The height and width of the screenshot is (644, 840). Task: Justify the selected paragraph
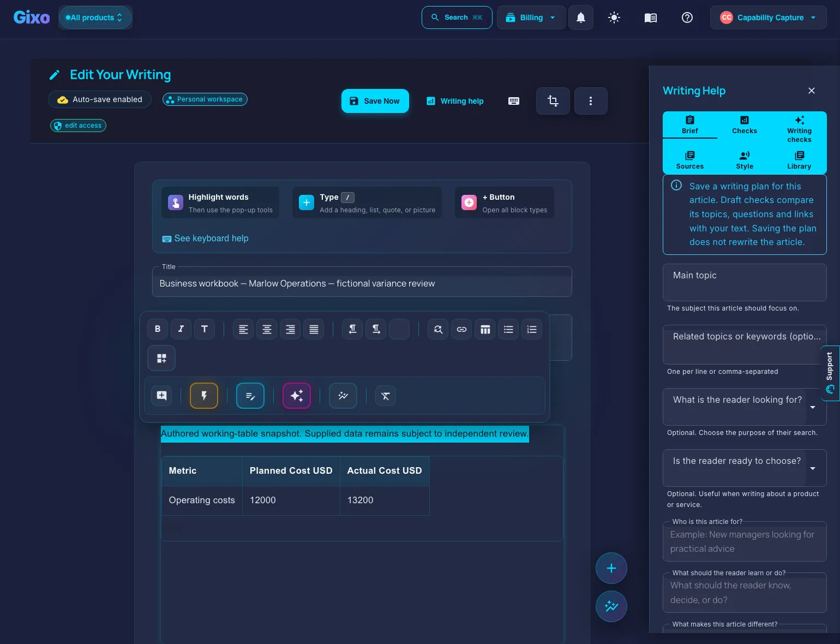[314, 329]
